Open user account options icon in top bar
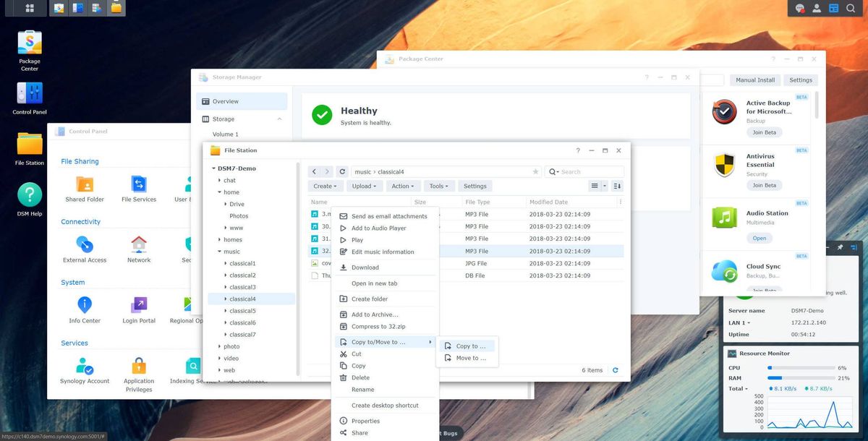 pos(817,8)
